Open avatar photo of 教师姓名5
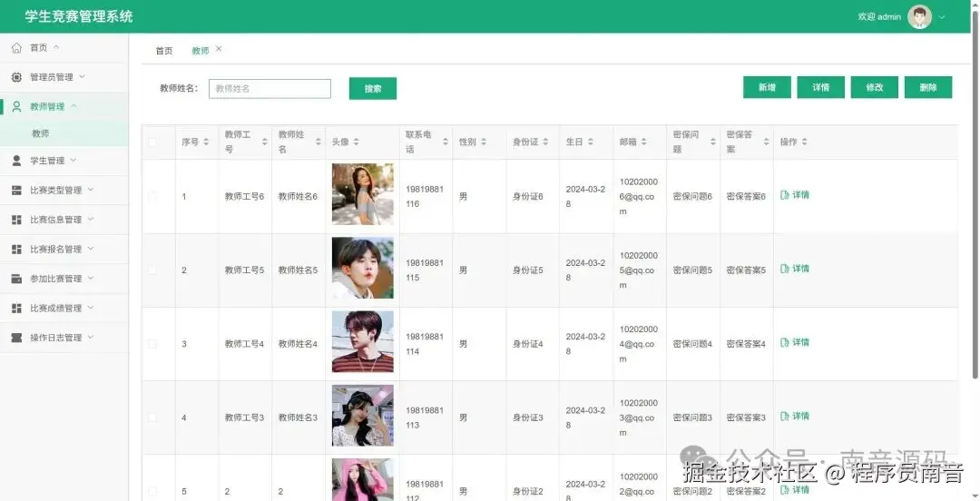Screen dimensions: 980x501 [362, 268]
